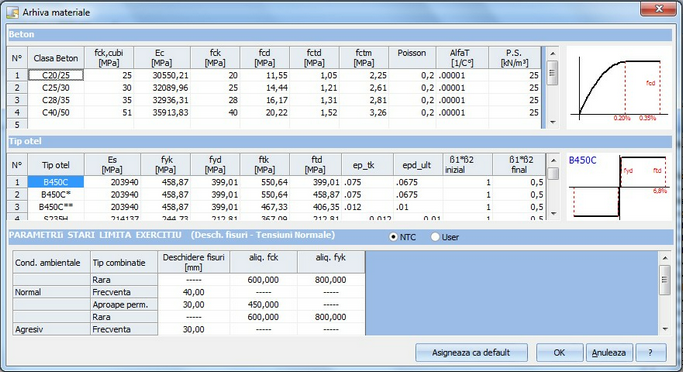The image size is (683, 372).
Task: Select the C28/35 concrete class cell
Action: coord(56,100)
